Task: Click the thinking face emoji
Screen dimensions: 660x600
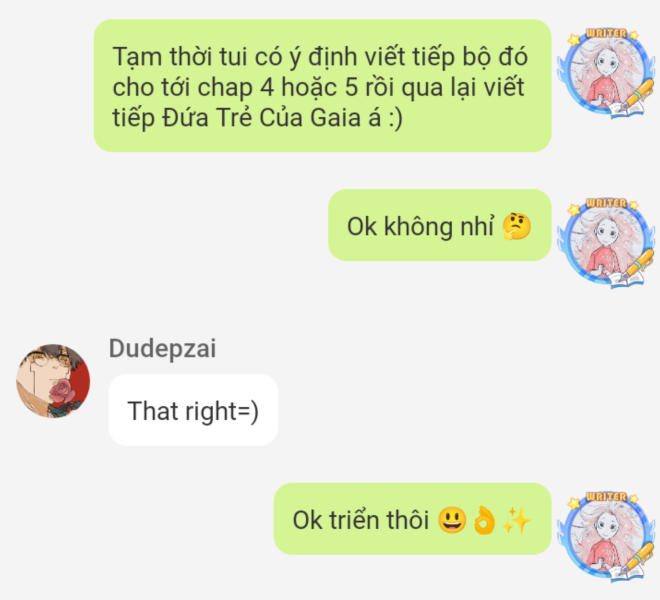Action: 517,226
